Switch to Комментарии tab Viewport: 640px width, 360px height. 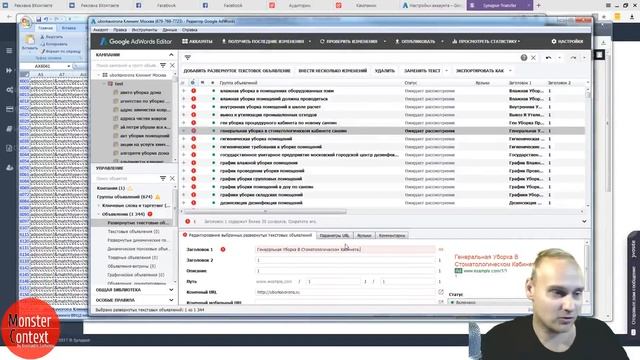(392, 236)
